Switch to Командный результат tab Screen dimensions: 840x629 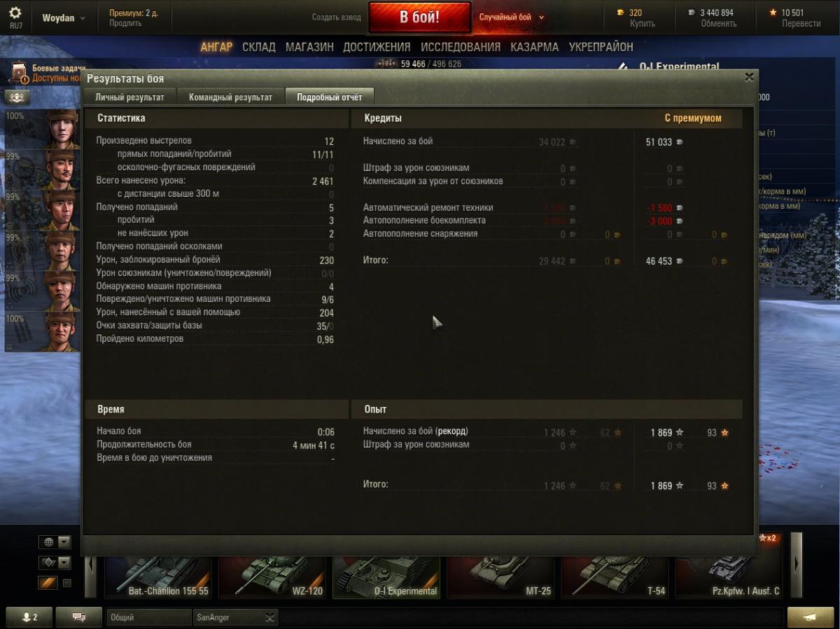230,97
